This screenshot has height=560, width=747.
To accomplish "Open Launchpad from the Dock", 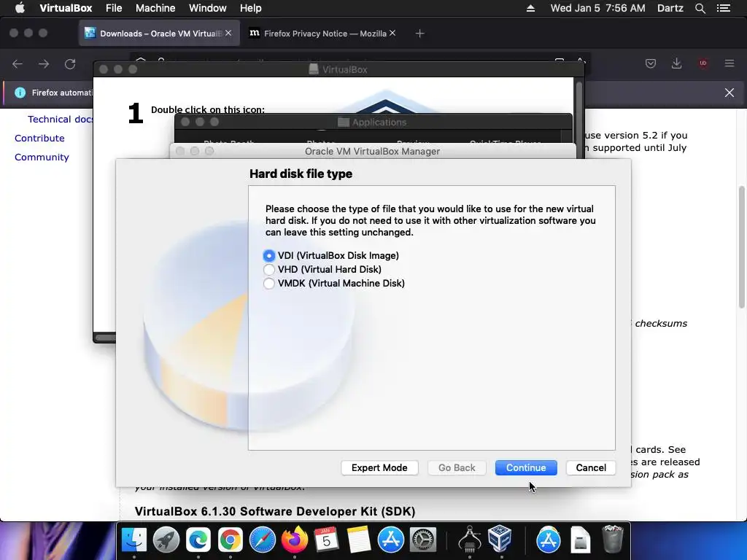I will [x=166, y=540].
